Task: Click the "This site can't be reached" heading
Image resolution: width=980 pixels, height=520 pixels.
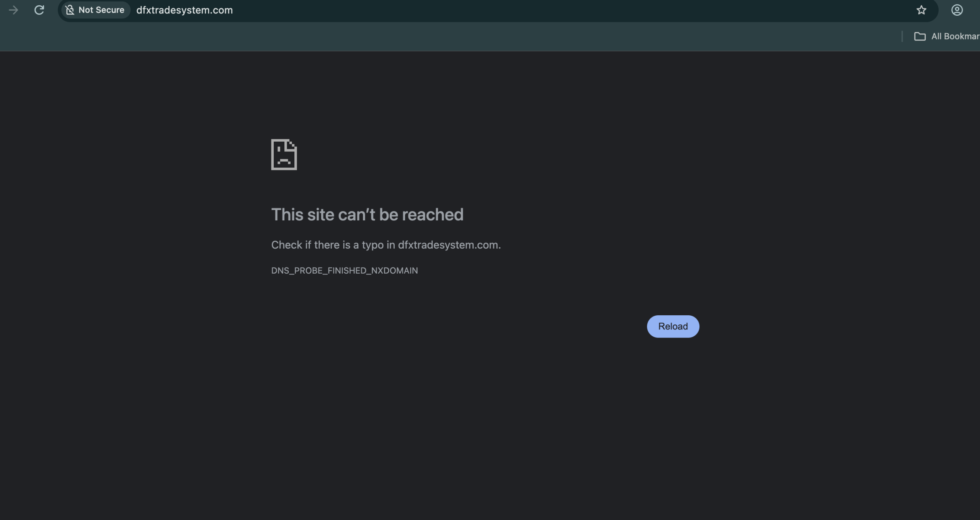Action: point(367,214)
